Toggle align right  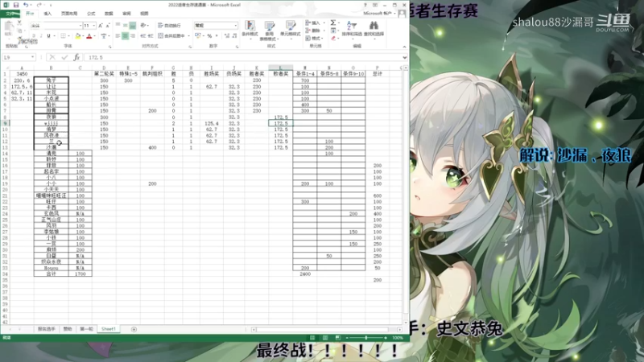tap(133, 36)
